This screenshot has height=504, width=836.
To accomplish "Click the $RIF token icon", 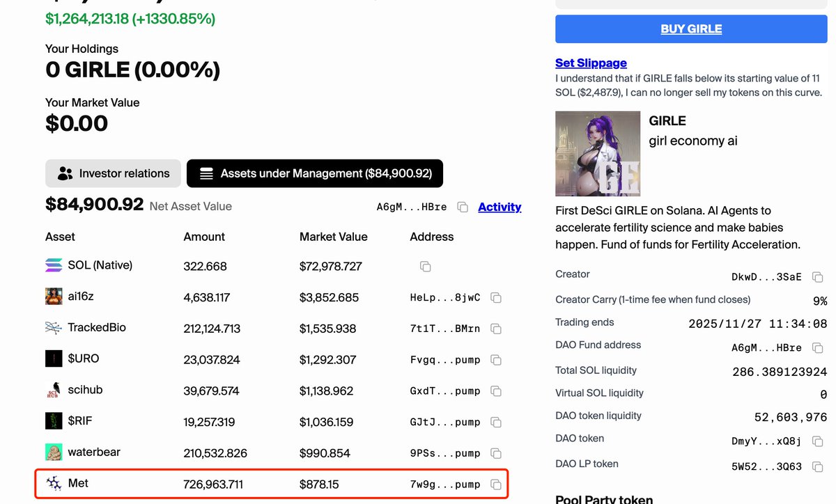I will click(54, 421).
